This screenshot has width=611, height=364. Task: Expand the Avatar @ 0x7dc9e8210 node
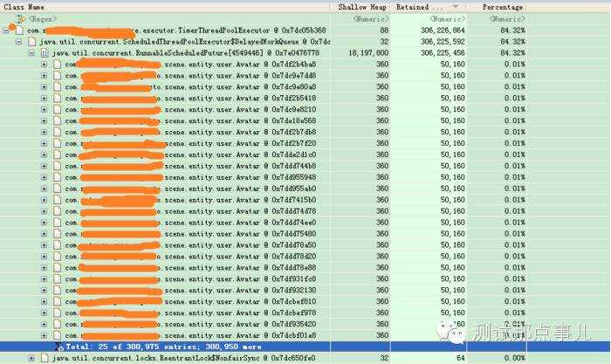click(44, 109)
